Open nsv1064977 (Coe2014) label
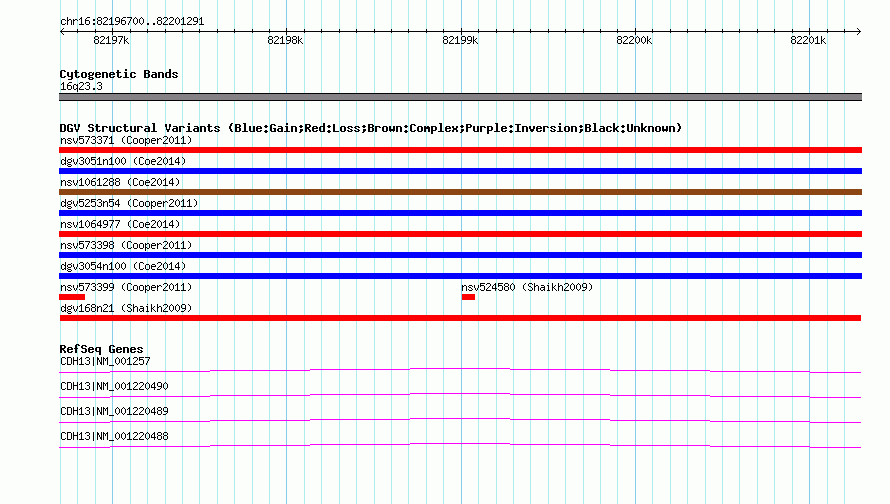 (x=120, y=224)
